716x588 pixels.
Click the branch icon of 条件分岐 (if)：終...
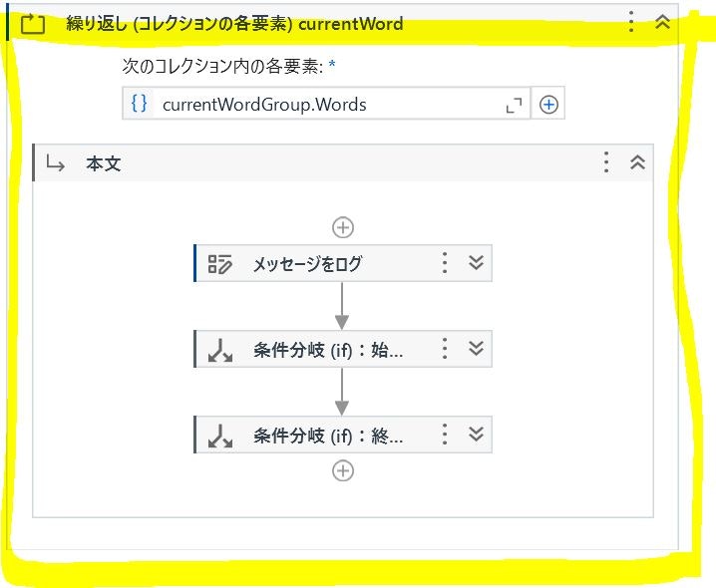tap(220, 436)
